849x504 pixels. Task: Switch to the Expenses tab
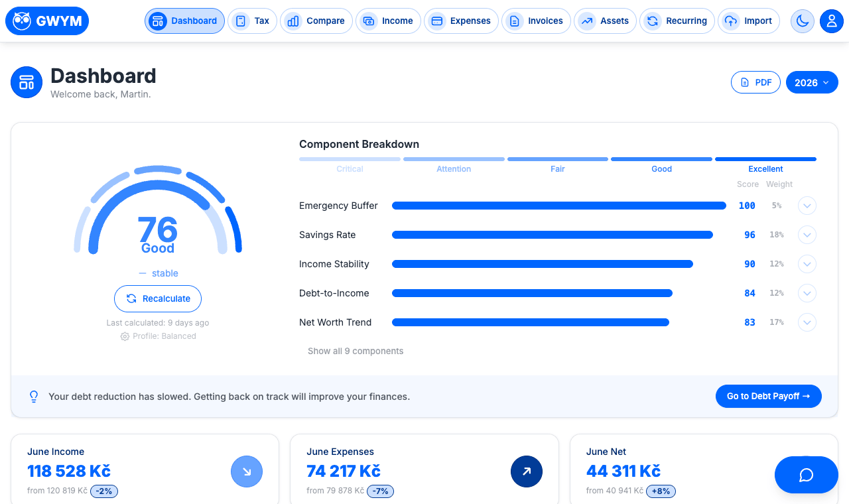coord(461,21)
